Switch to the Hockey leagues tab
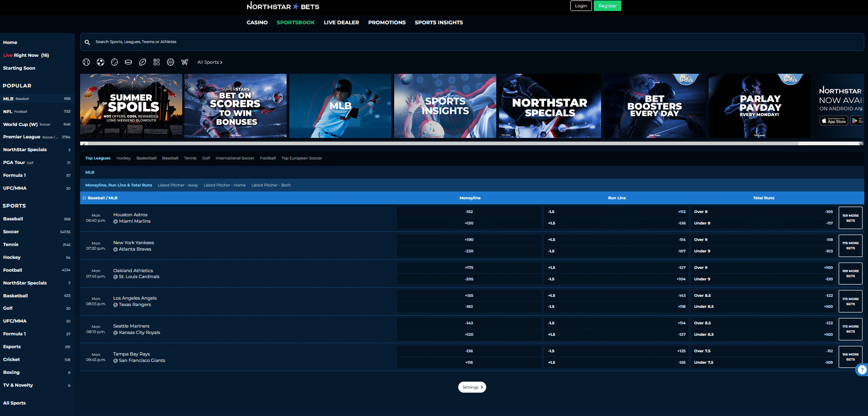This screenshot has height=416, width=868. 123,158
